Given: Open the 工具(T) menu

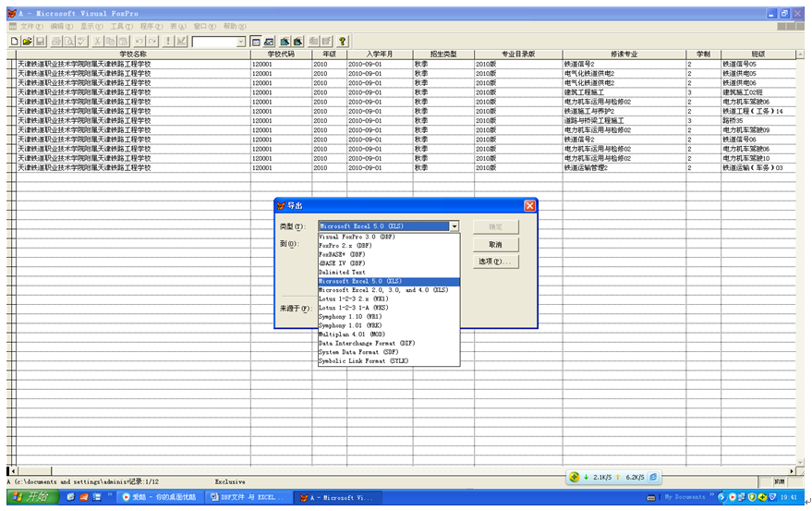Looking at the screenshot, I should pyautogui.click(x=122, y=27).
